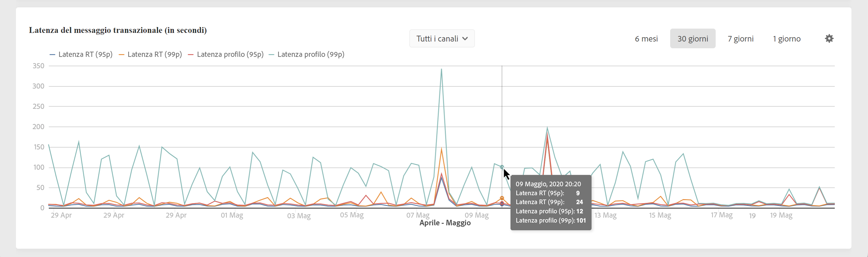Toggle the Latenza RT (99p) legend series
Screen dimensions: 868x257
point(150,54)
